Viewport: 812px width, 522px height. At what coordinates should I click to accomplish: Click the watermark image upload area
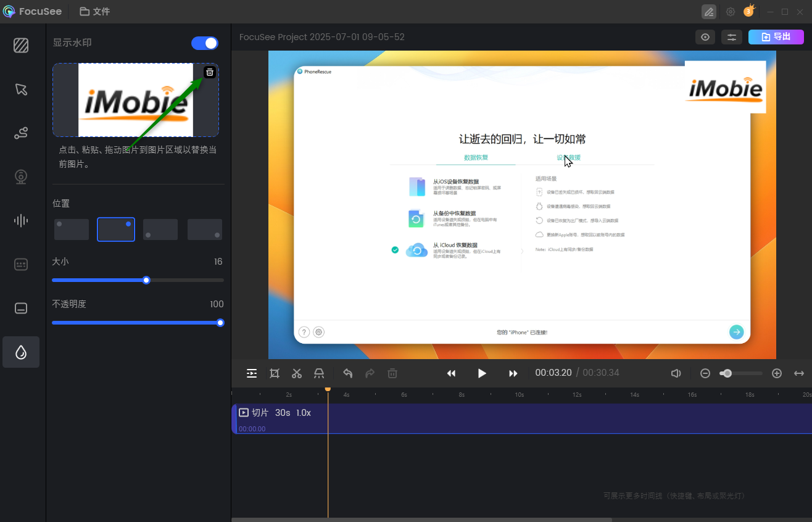pos(136,100)
